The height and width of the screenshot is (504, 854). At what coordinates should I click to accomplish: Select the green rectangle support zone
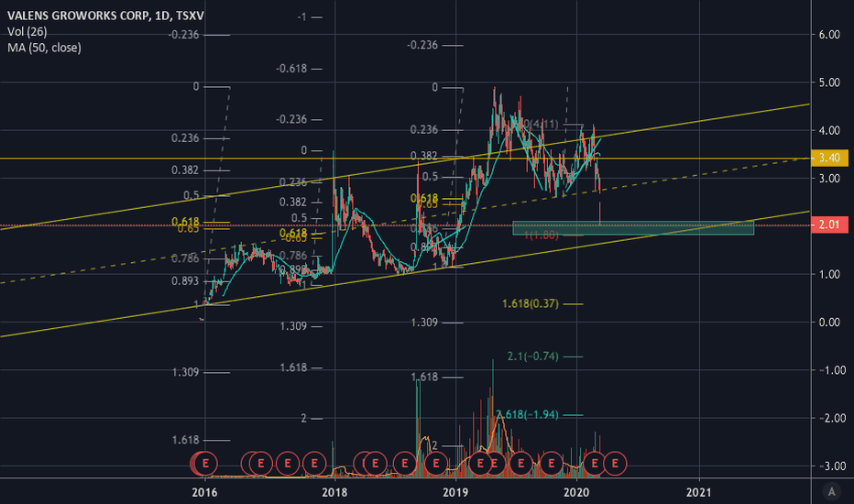point(633,228)
